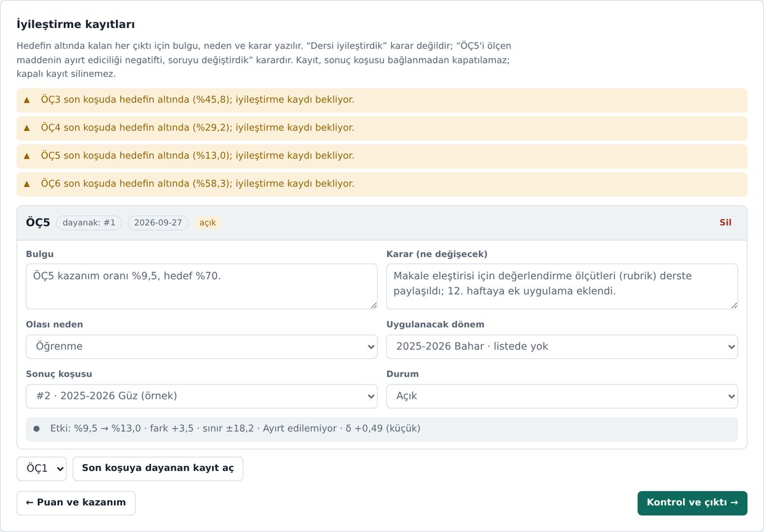This screenshot has height=532, width=764.
Task: Click warning triangle icon for ÖÇ5 alert
Action: tap(27, 156)
